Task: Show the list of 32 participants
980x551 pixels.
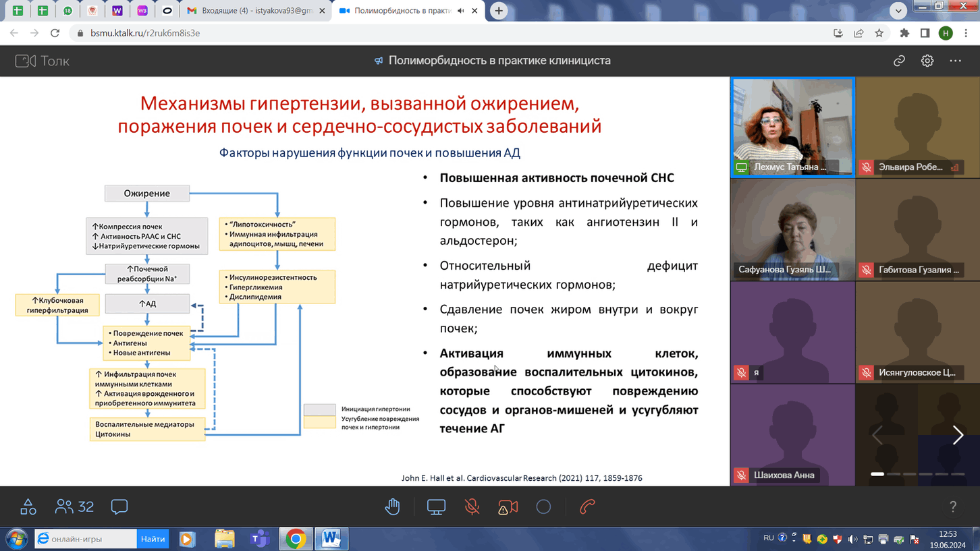Action: 74,506
